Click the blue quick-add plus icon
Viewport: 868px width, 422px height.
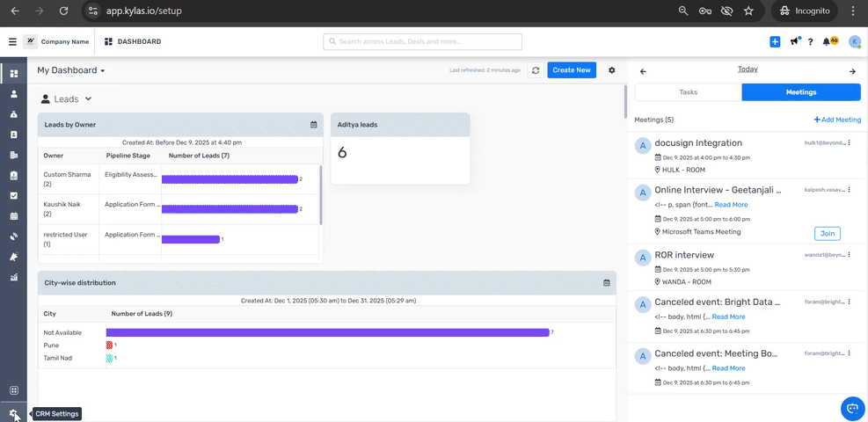(775, 41)
